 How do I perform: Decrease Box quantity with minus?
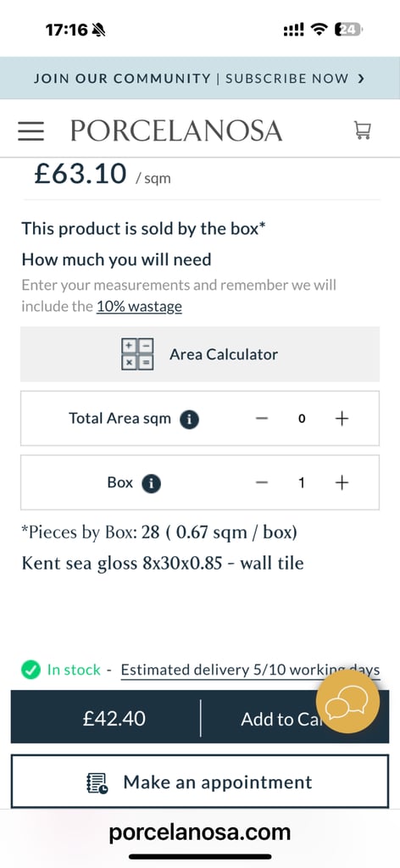pyautogui.click(x=262, y=482)
